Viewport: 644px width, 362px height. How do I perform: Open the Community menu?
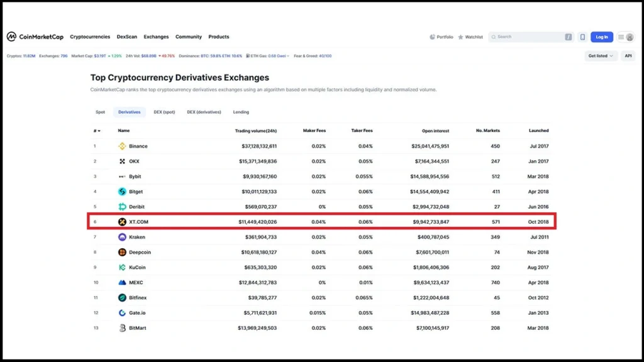(x=189, y=37)
